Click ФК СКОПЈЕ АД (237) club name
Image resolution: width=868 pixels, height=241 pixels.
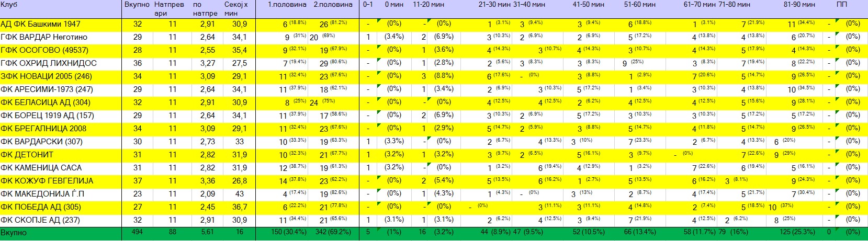pos(40,220)
